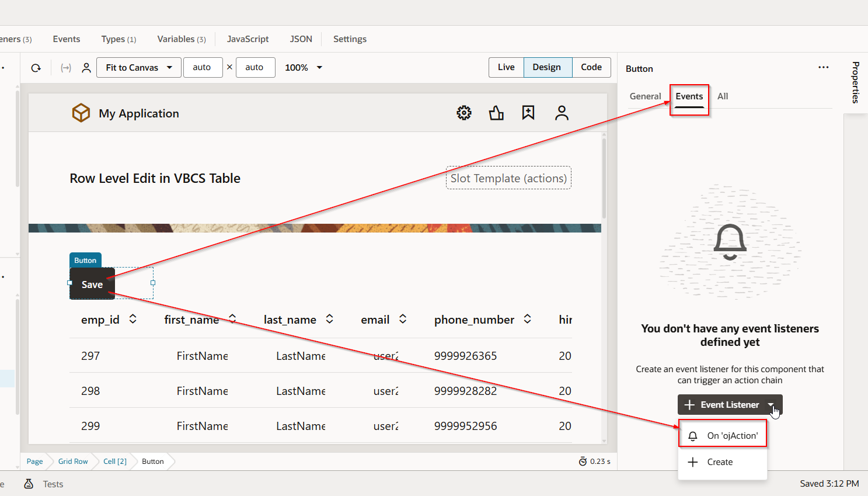Viewport: 868px width, 496px height.
Task: Click the bookmark icon in app header
Action: click(x=528, y=113)
